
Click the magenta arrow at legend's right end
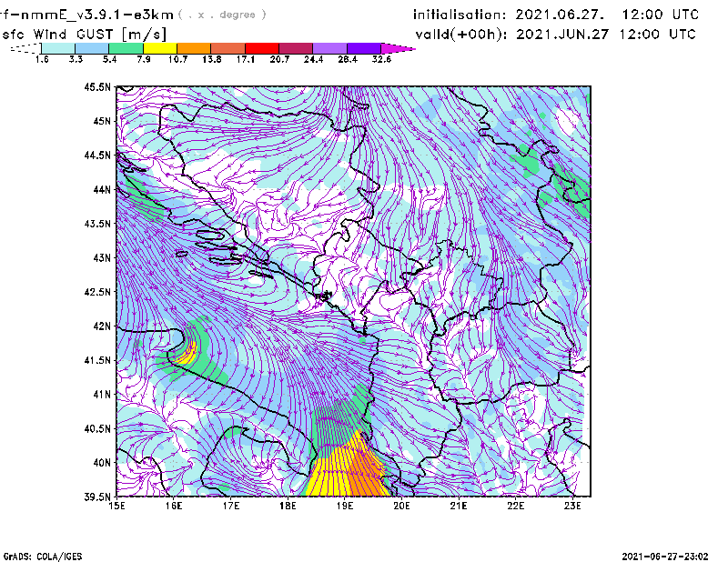tap(398, 48)
